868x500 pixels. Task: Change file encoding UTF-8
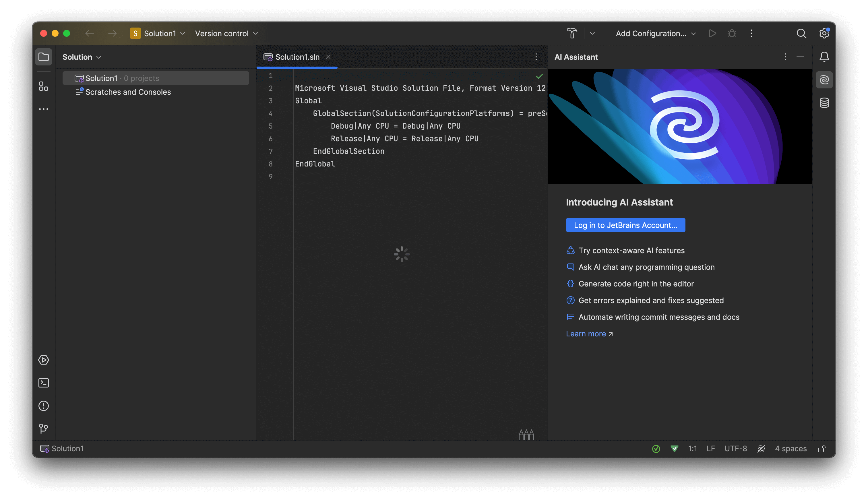tap(735, 449)
